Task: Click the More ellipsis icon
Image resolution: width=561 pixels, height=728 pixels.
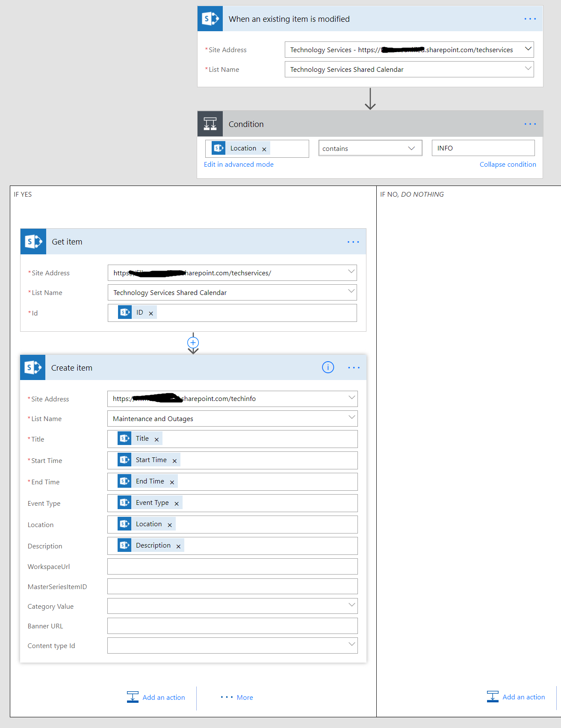Action: coord(227,697)
